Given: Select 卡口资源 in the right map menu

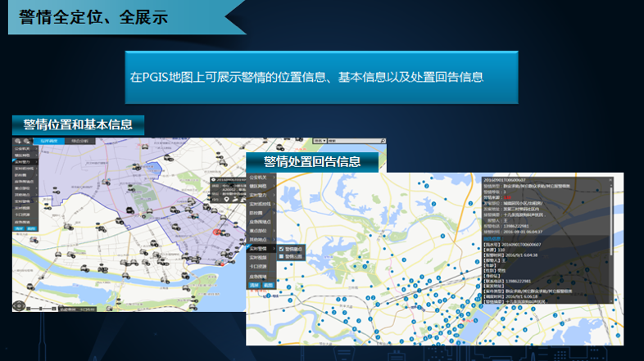Looking at the screenshot, I should click(259, 267).
